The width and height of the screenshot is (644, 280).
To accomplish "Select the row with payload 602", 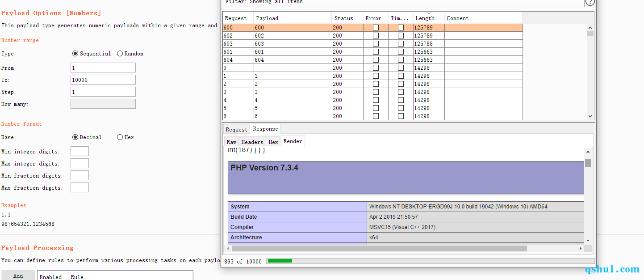I will click(x=372, y=36).
